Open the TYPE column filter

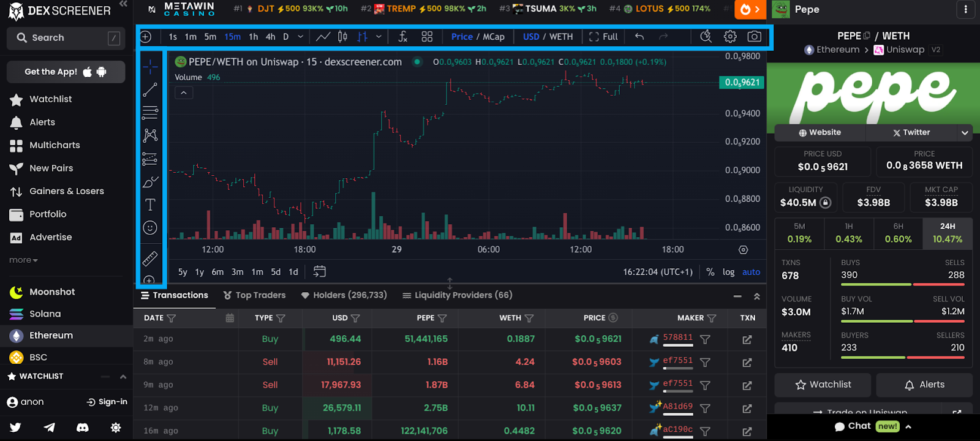281,318
